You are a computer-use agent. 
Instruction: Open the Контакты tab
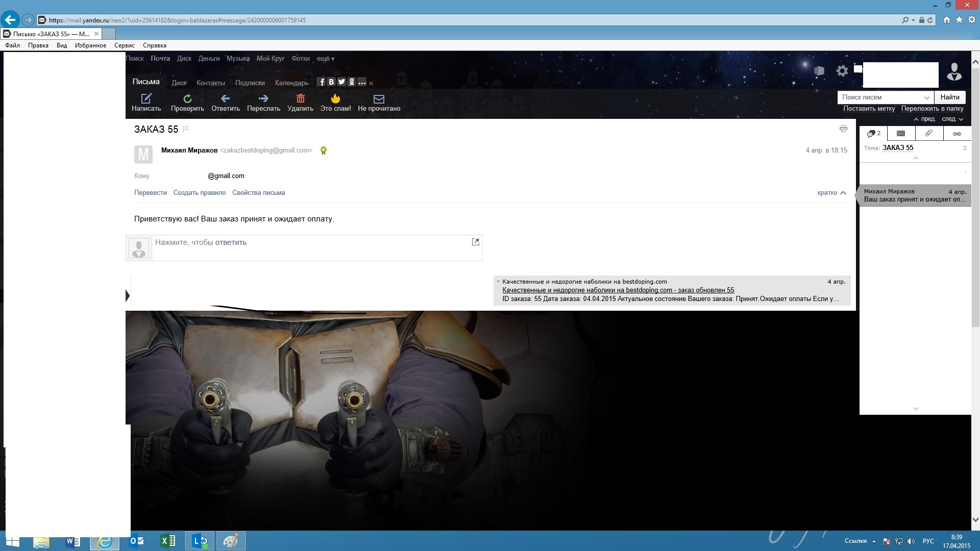click(210, 83)
